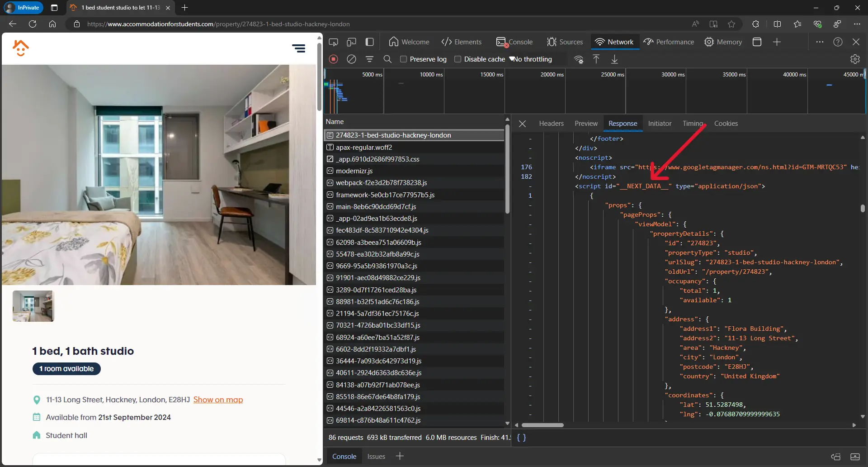Open more DevTools tools plus button
Image resolution: width=868 pixels, height=467 pixels.
(777, 42)
